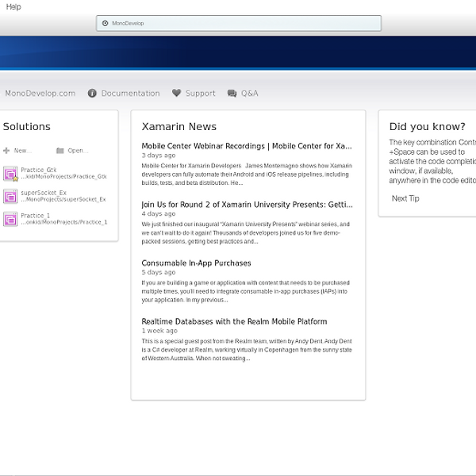Click the Did you know? heading

(427, 127)
